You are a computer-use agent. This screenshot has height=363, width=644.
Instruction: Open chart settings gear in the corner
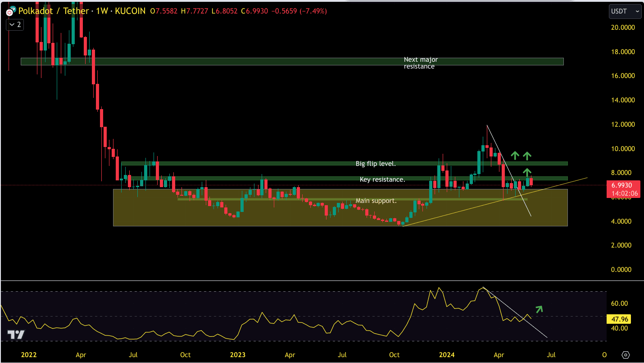(x=625, y=355)
